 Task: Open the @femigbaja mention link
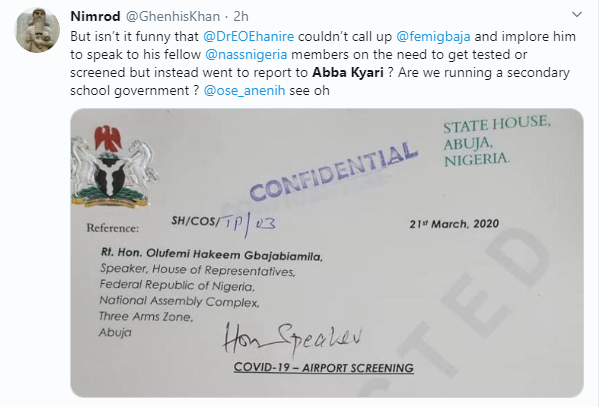click(433, 36)
